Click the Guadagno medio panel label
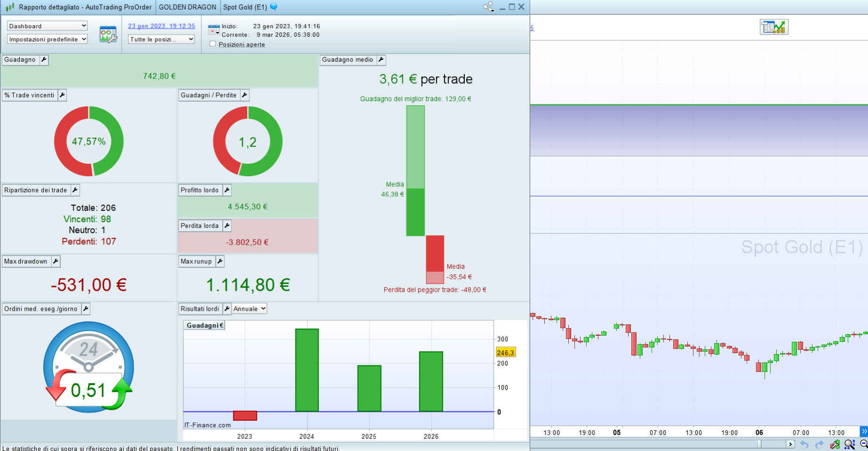The image size is (868, 451). [x=347, y=60]
